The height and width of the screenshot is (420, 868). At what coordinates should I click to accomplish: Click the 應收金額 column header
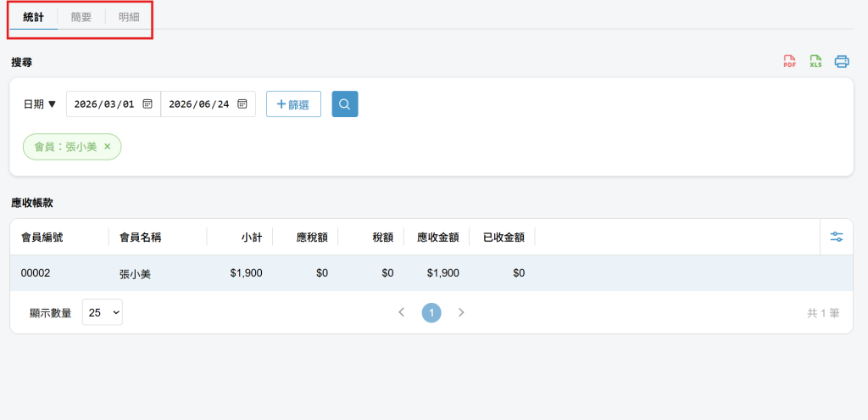pyautogui.click(x=438, y=237)
